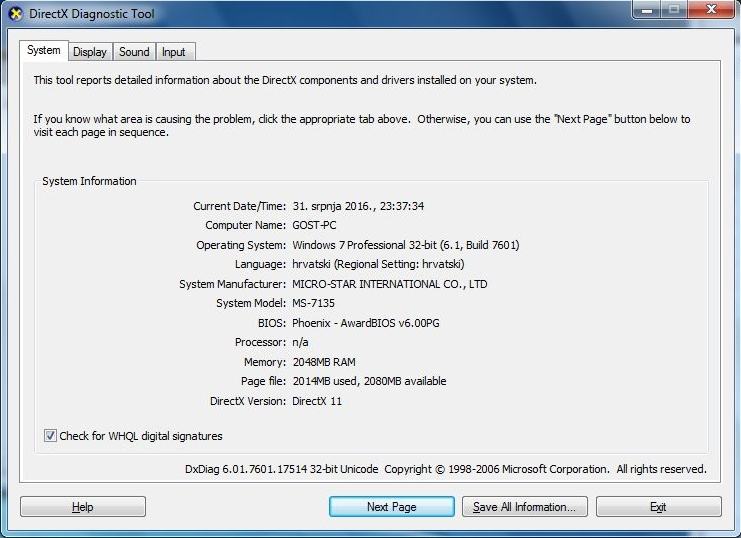
Task: Click the disabled maximize window button
Action: (674, 9)
